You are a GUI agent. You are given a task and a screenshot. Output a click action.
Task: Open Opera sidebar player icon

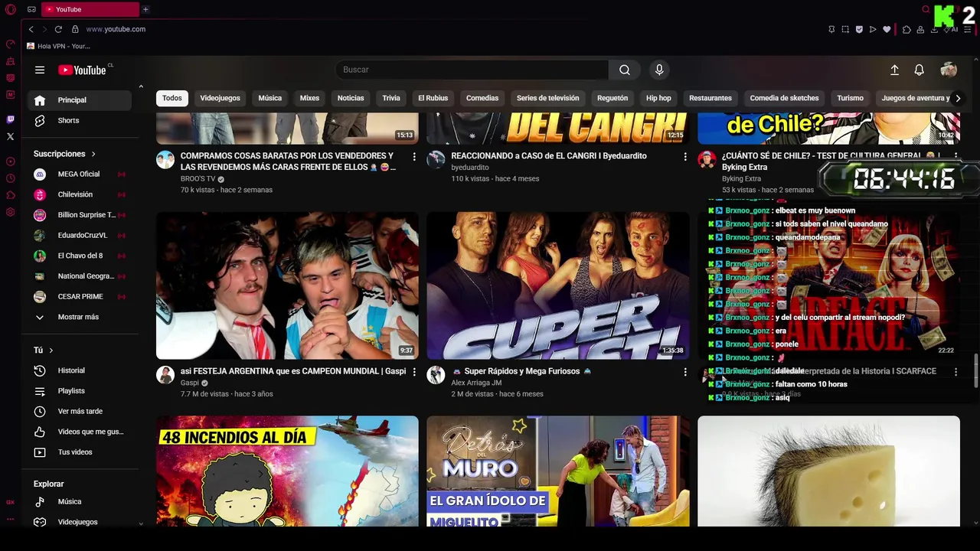[x=10, y=161]
